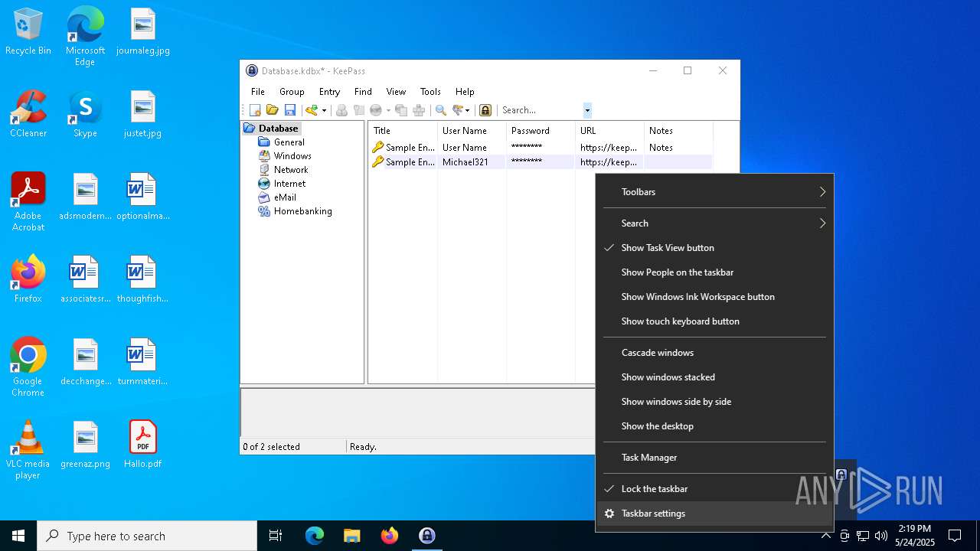
Task: Launch Task Manager from context menu
Action: coord(714,458)
